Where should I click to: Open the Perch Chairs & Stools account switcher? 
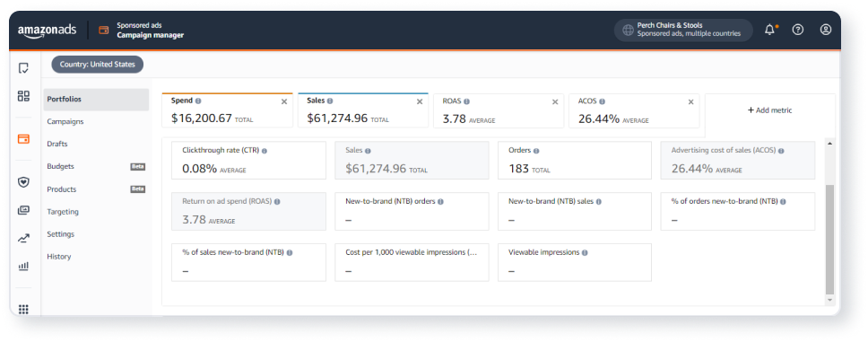coord(683,30)
